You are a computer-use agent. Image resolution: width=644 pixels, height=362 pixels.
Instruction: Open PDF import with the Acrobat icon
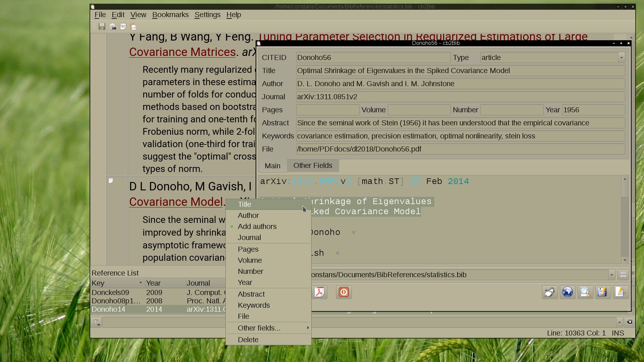(320, 292)
